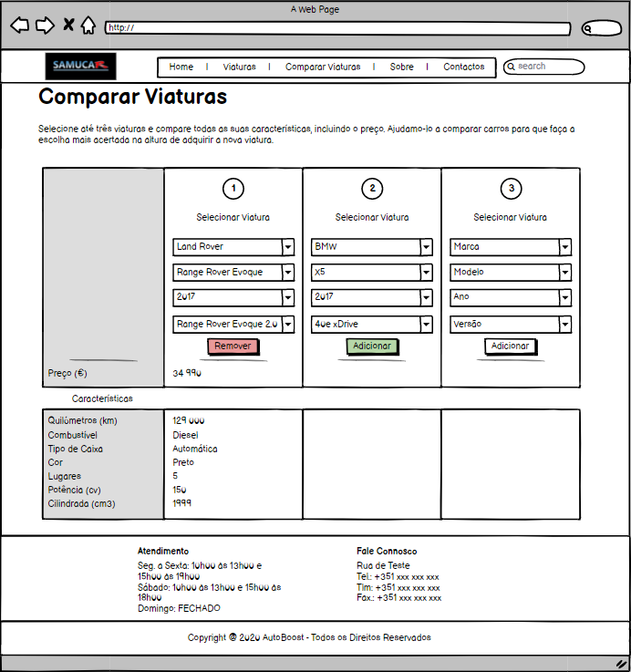
Task: Click the browser search magnifier pill
Action: [x=601, y=28]
